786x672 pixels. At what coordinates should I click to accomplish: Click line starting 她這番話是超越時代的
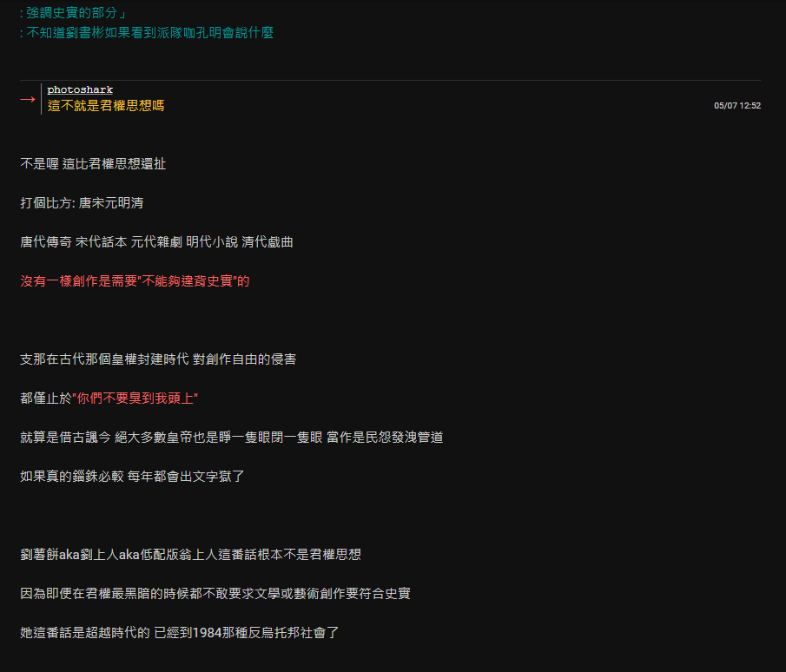[180, 633]
